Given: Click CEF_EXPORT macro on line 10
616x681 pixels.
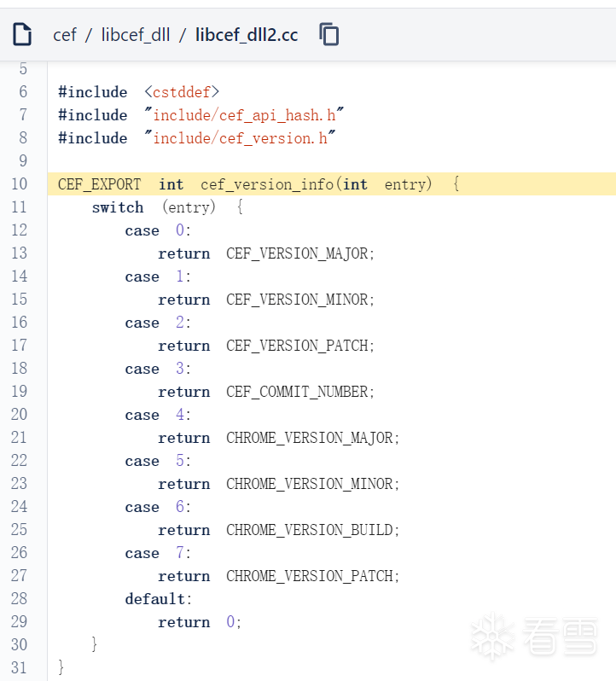Looking at the screenshot, I should coord(100,184).
